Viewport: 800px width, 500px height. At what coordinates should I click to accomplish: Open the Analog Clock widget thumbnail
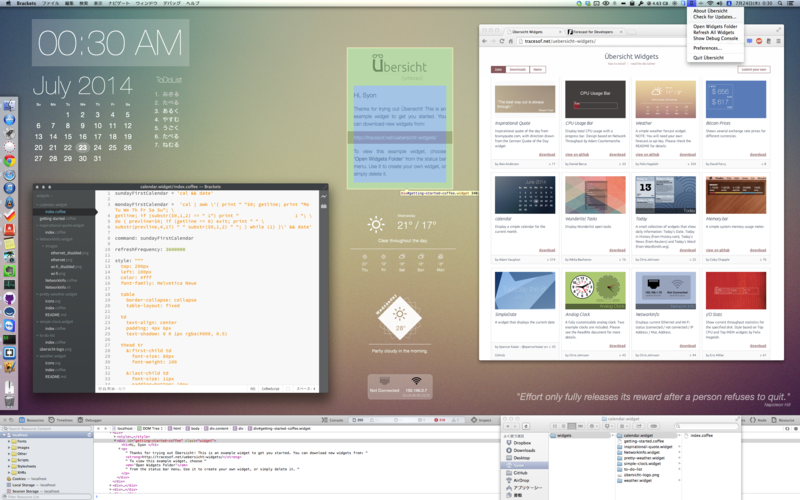(595, 290)
